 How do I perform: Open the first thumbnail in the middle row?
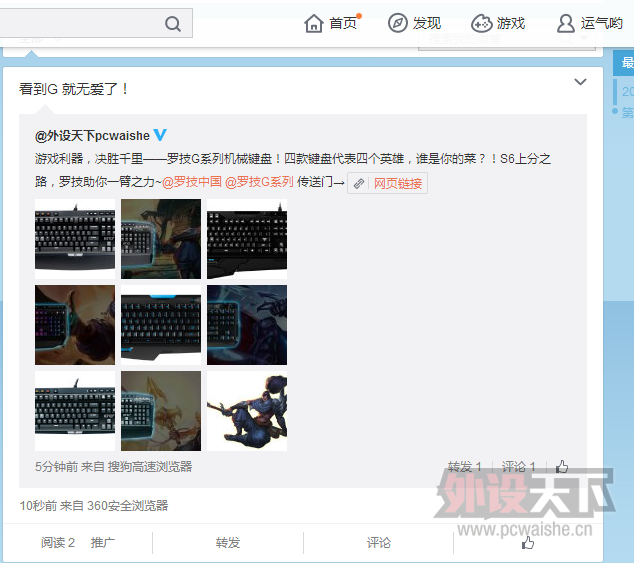click(x=75, y=325)
